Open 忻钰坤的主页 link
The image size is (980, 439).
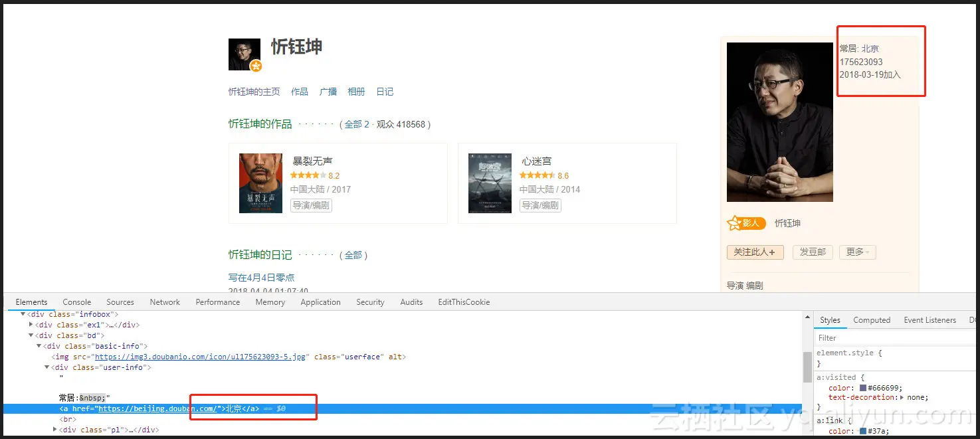coord(254,92)
